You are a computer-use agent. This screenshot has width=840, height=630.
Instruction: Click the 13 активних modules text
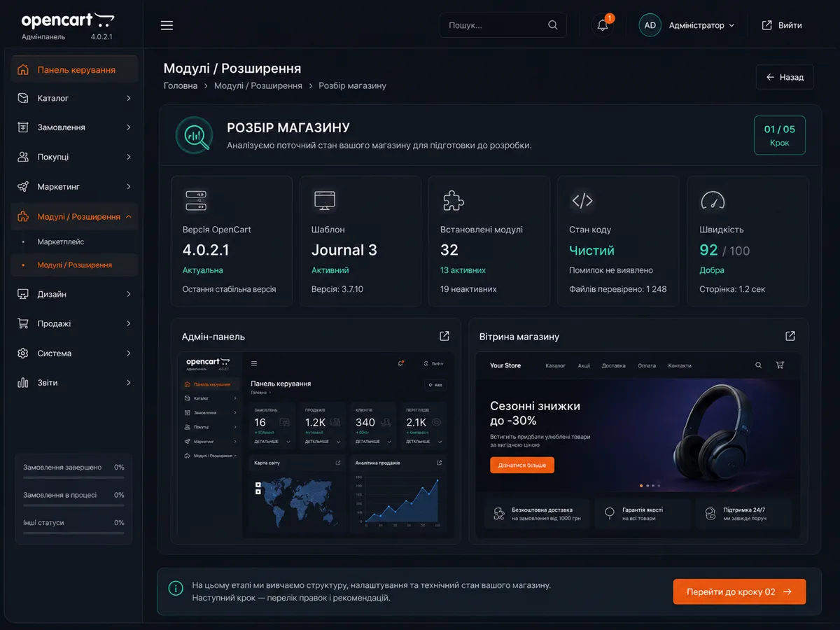pos(463,270)
